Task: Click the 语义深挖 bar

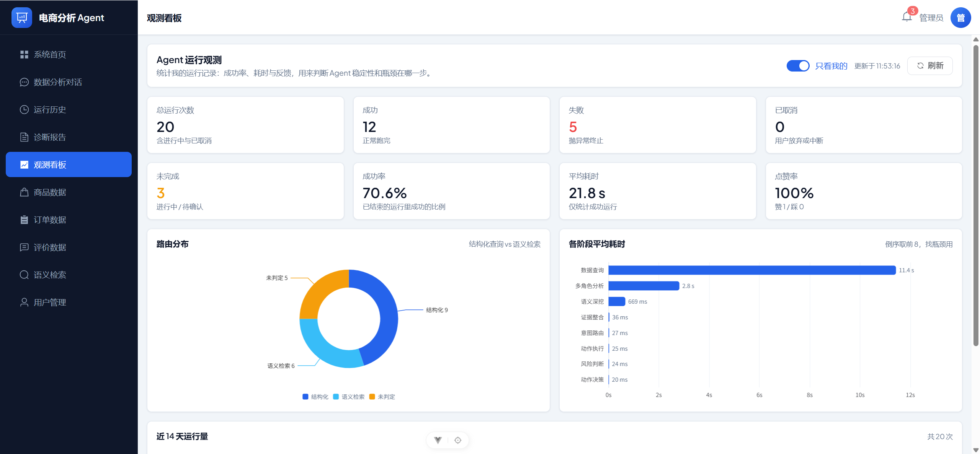Action: coord(617,302)
